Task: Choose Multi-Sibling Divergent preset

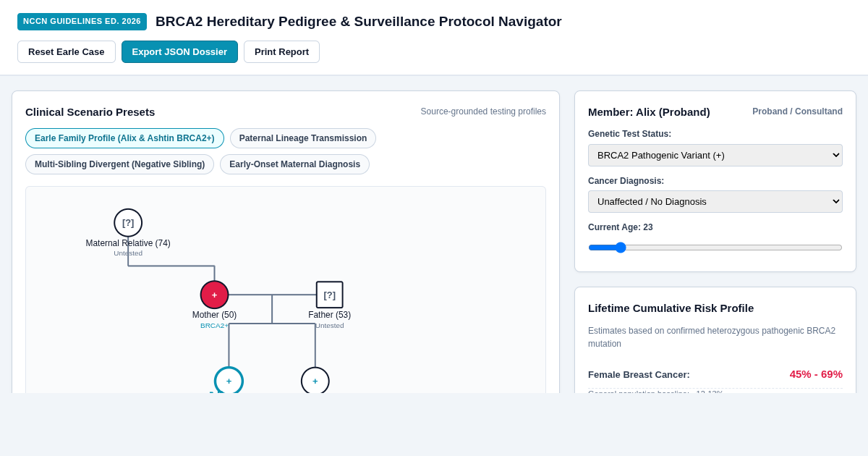Action: click(x=119, y=164)
